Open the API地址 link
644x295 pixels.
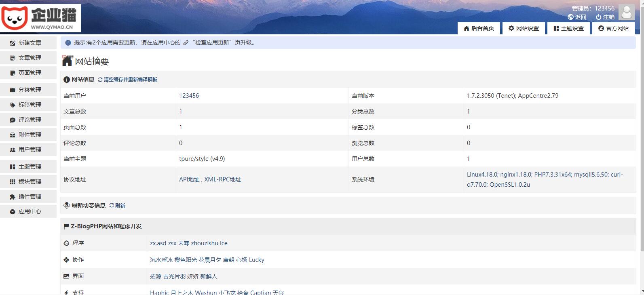[189, 179]
